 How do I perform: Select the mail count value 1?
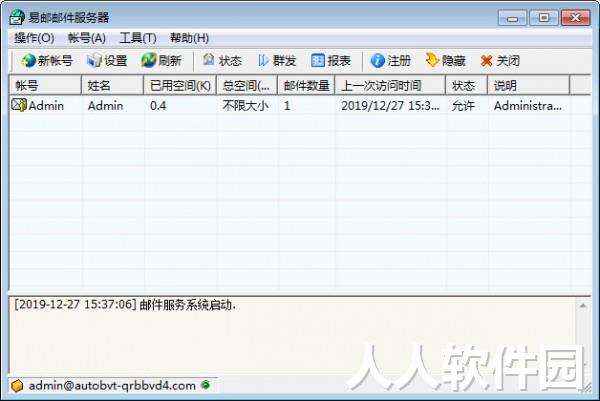287,106
